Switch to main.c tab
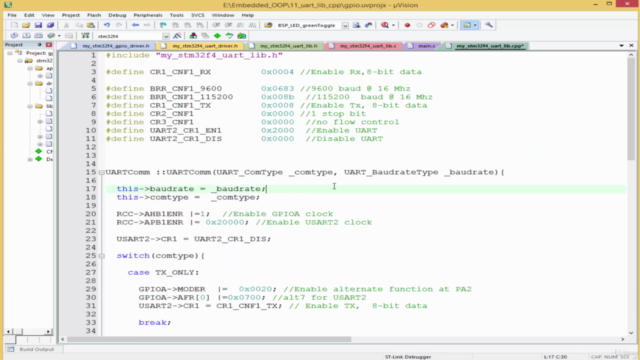640x360 pixels. [x=422, y=46]
